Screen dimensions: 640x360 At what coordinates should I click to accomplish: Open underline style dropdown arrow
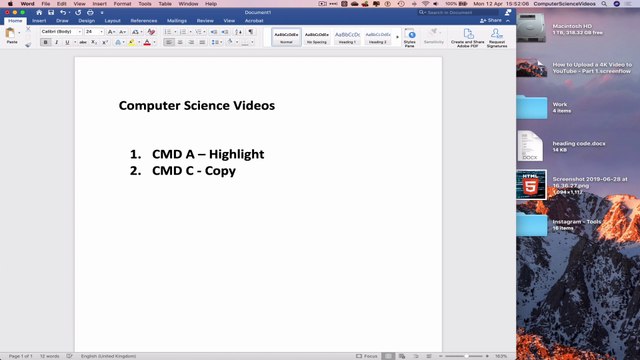coord(75,42)
